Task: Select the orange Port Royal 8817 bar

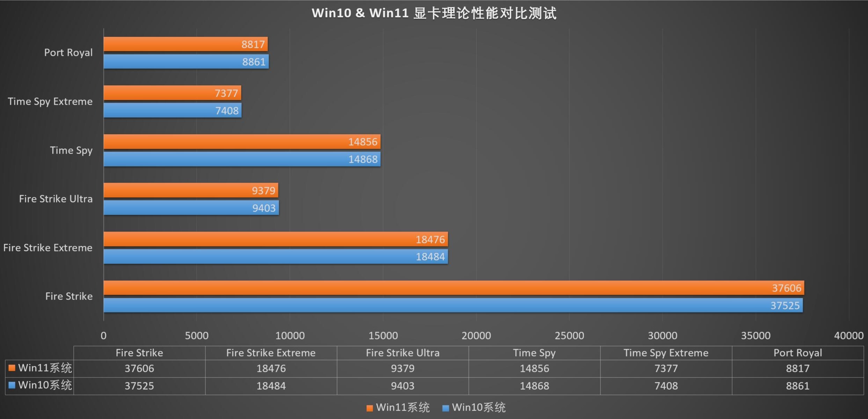Action: [185, 44]
